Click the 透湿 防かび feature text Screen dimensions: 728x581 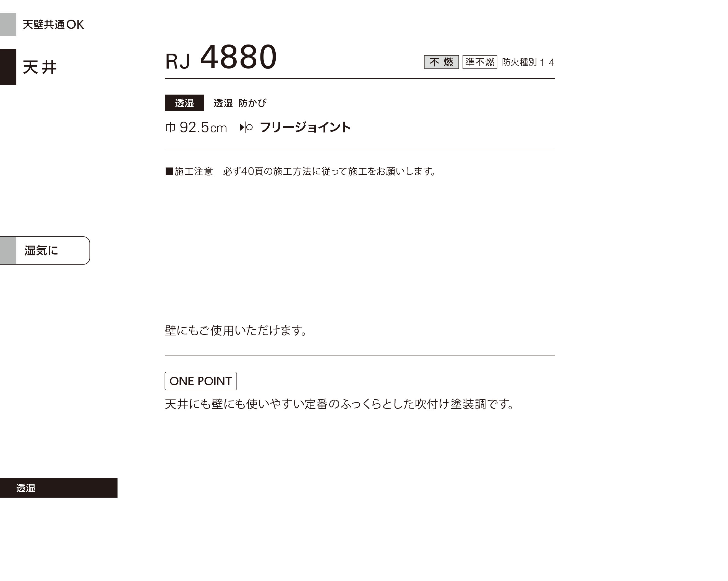pyautogui.click(x=240, y=103)
